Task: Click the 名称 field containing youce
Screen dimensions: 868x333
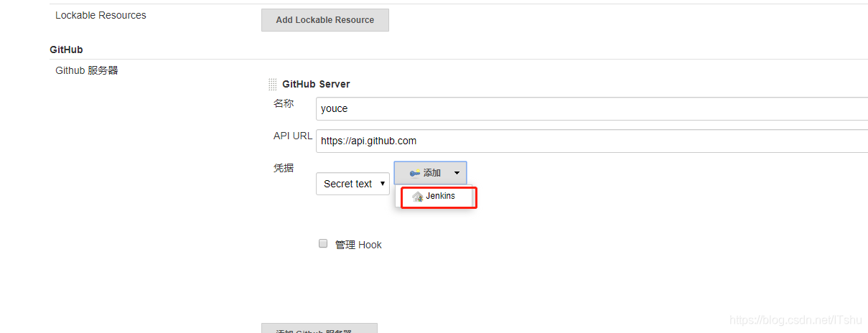Action: coord(592,109)
